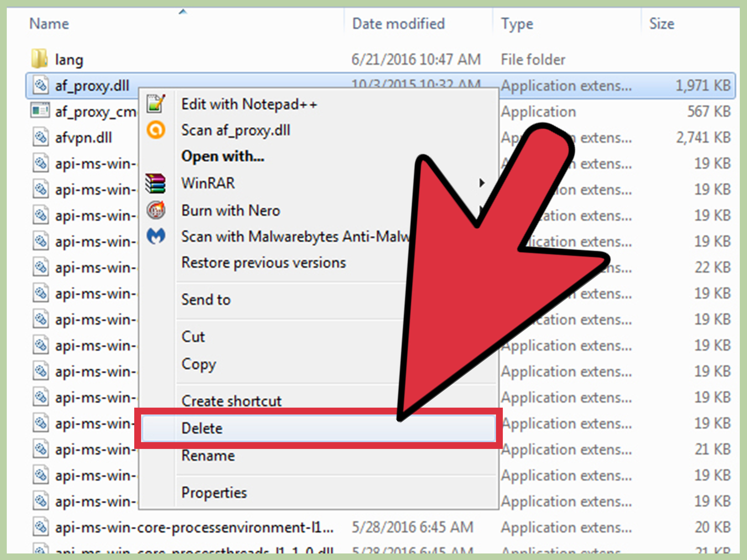Click the Notepad++ icon in context menu
The height and width of the screenshot is (560, 747).
pyautogui.click(x=156, y=103)
